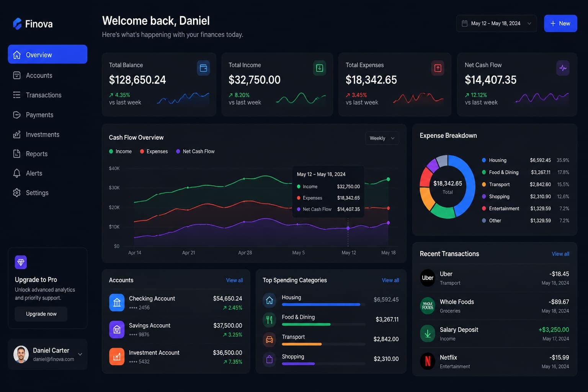Click View all in Top Spending Categories
This screenshot has height=392, width=588.
coord(390,280)
